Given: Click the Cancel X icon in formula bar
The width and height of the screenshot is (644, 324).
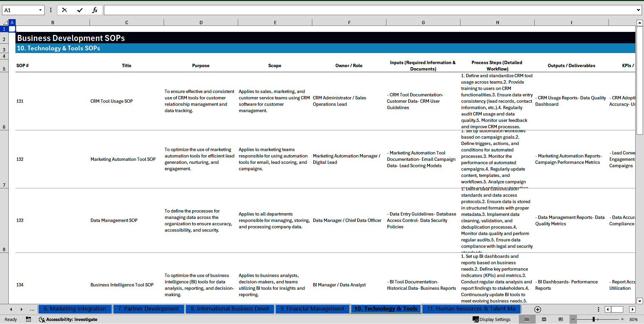Looking at the screenshot, I should point(64,10).
